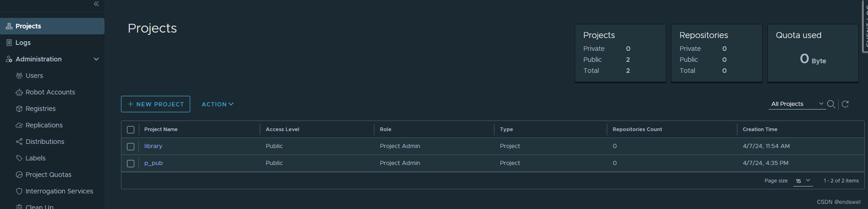Change page size dropdown from 15
Image resolution: width=868 pixels, height=209 pixels.
pos(803,181)
